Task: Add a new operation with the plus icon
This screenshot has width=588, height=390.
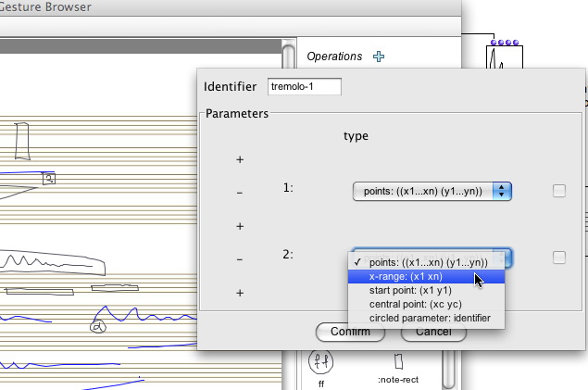Action: pos(379,57)
